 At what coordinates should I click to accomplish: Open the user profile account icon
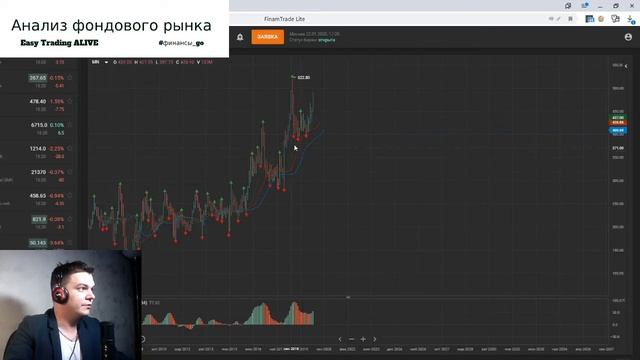628,37
